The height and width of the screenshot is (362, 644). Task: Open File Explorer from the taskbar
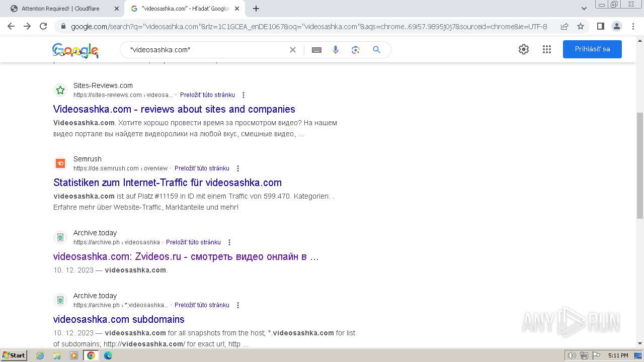(x=57, y=355)
